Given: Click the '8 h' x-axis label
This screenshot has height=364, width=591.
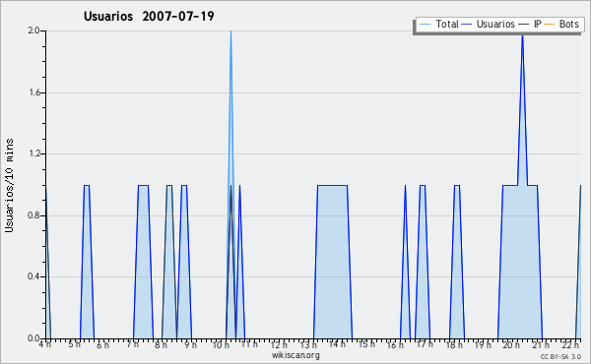Looking at the screenshot, I should [161, 344].
